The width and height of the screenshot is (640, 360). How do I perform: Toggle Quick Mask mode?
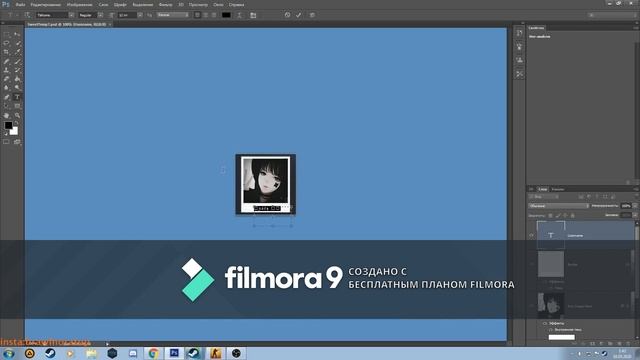tap(6, 142)
